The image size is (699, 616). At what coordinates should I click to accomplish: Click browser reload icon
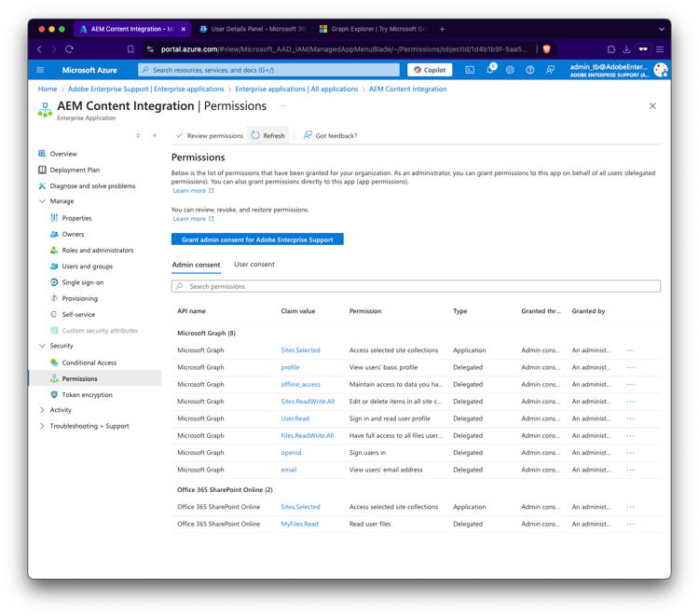point(69,49)
